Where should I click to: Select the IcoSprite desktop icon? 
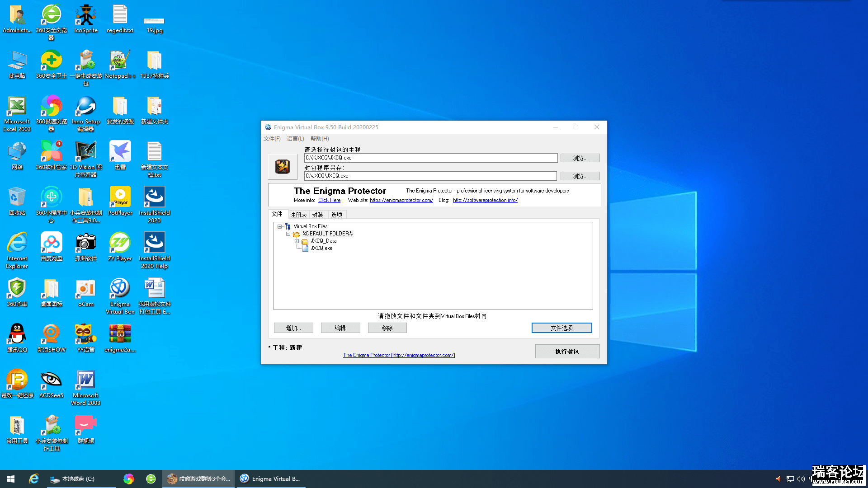click(86, 19)
